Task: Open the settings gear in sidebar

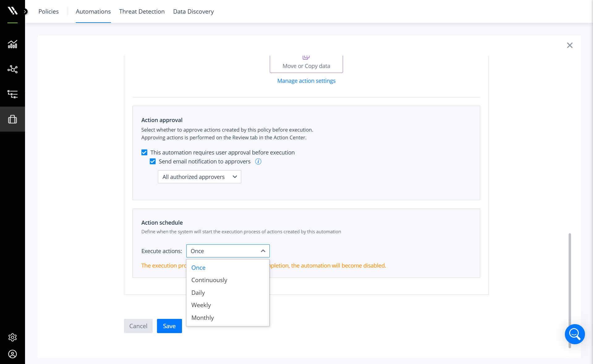Action: point(12,337)
